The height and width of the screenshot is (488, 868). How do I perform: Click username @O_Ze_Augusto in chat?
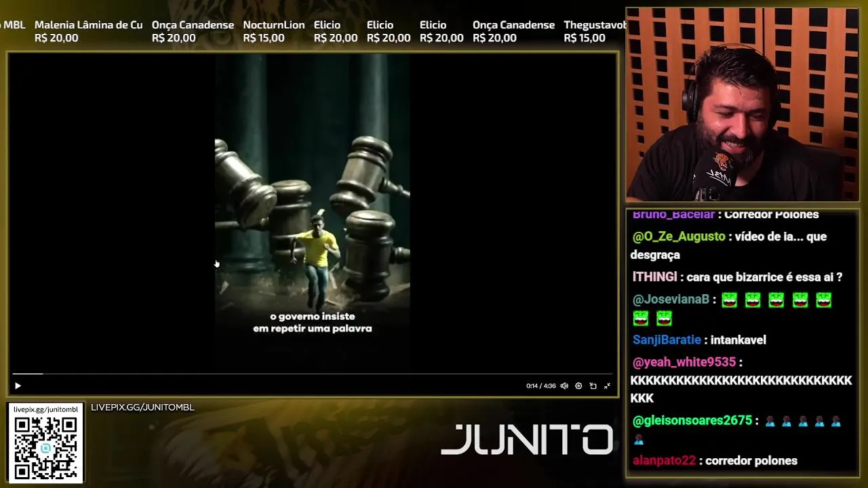[679, 237]
